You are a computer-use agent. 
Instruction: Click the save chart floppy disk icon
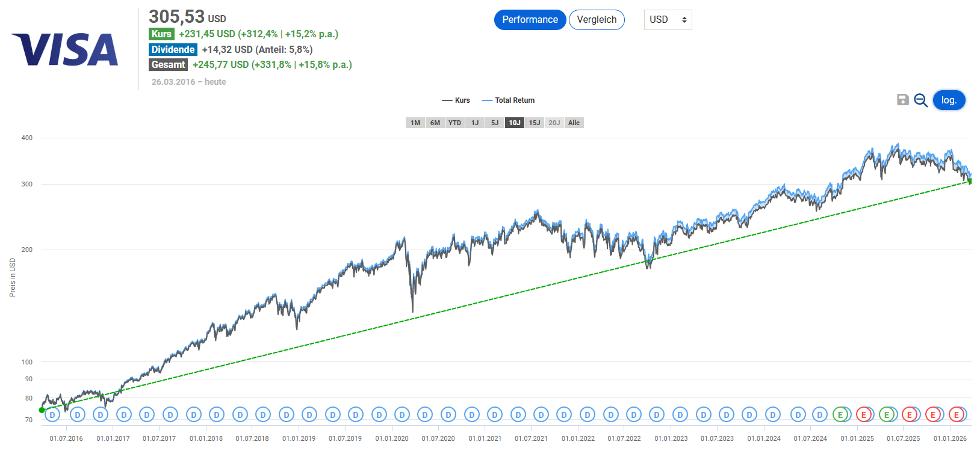coord(902,100)
